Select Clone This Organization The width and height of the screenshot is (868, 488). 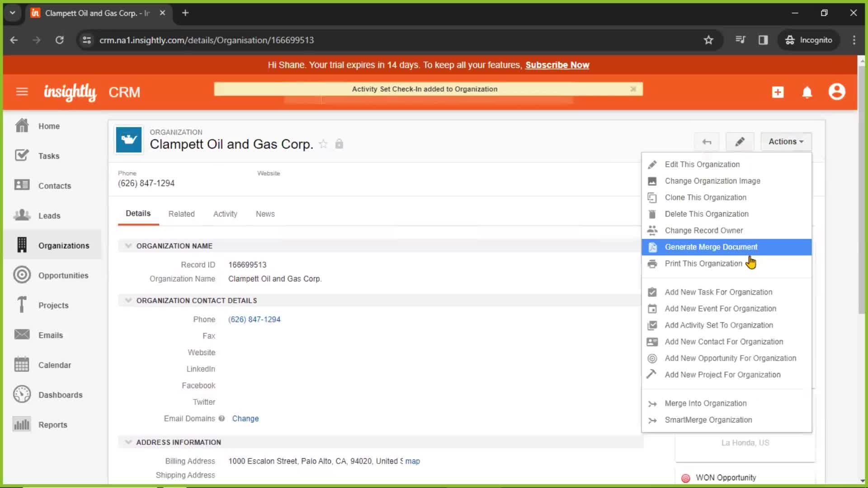coord(726,197)
